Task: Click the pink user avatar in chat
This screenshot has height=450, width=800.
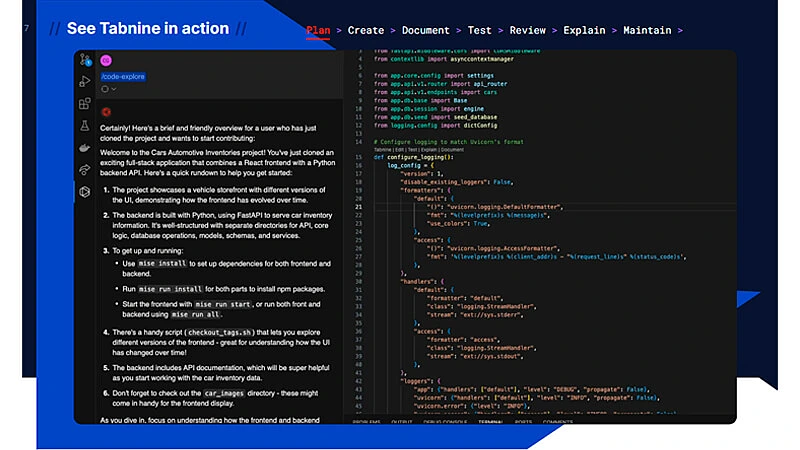Action: 106,61
